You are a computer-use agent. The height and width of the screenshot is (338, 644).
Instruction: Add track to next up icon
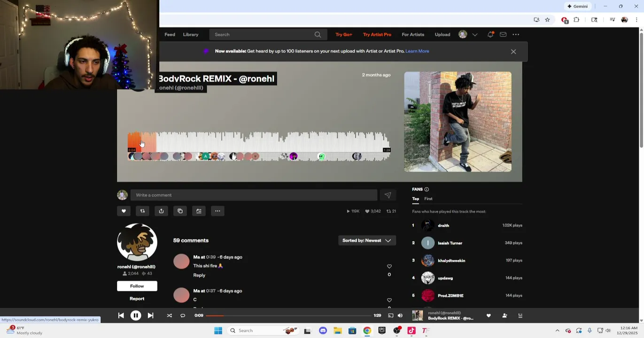click(199, 211)
